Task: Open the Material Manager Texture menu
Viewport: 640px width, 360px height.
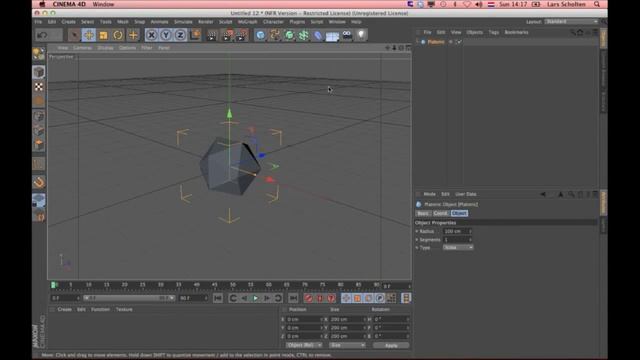Action: coord(124,309)
